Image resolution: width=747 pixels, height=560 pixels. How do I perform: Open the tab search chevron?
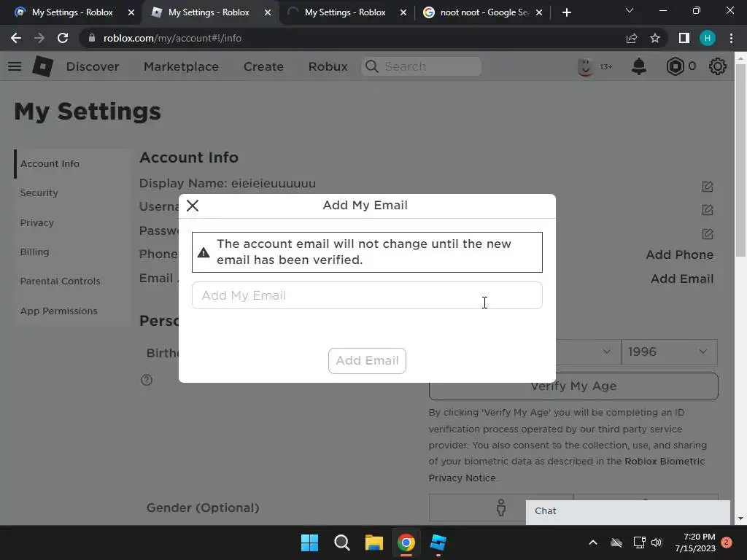coord(630,10)
